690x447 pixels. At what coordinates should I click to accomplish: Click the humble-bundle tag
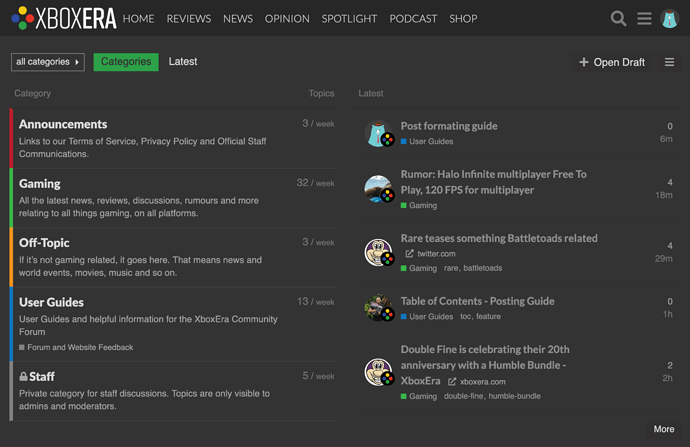tap(514, 396)
